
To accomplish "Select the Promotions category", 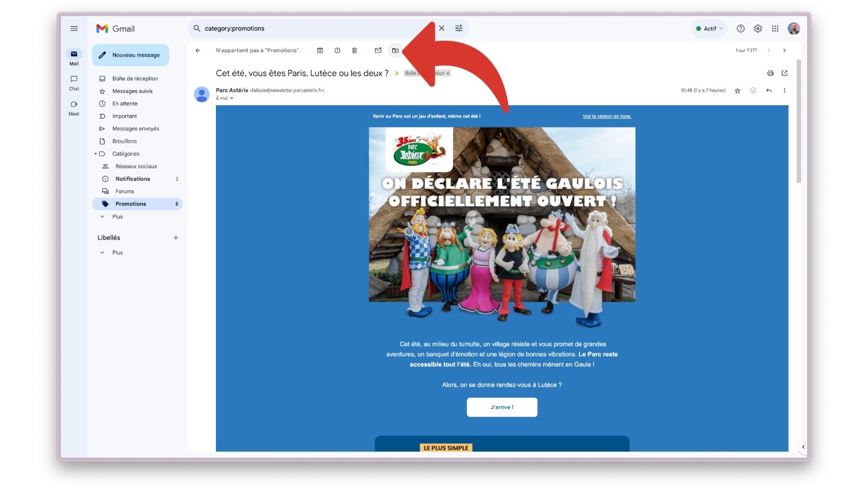I will (137, 204).
